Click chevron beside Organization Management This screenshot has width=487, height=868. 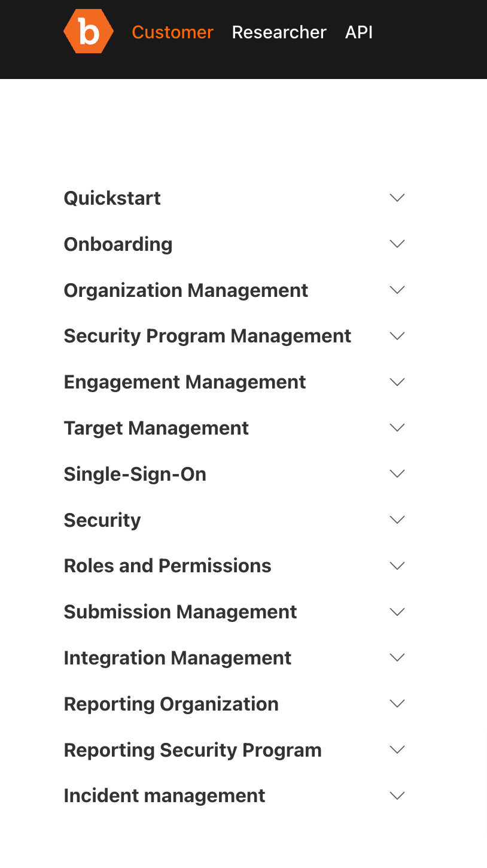tap(397, 290)
